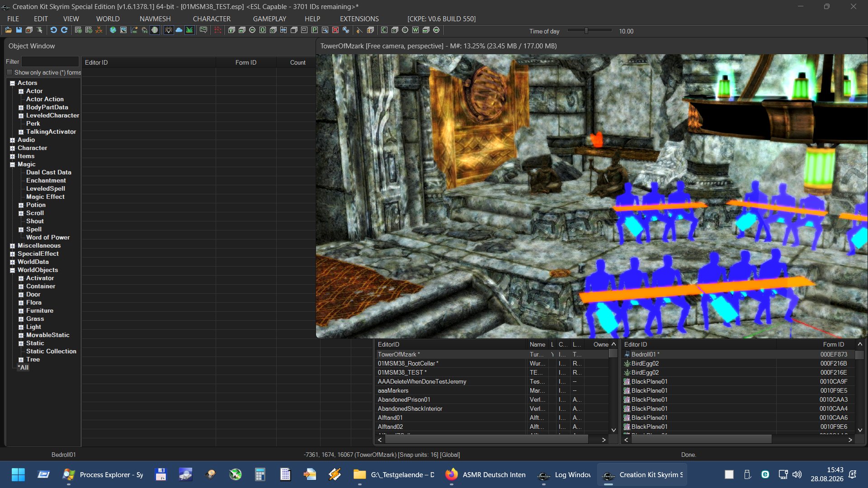Screen dimensions: 868x488
Task: Select the BirdEgg02 reference with 000F216B
Action: tap(739, 363)
